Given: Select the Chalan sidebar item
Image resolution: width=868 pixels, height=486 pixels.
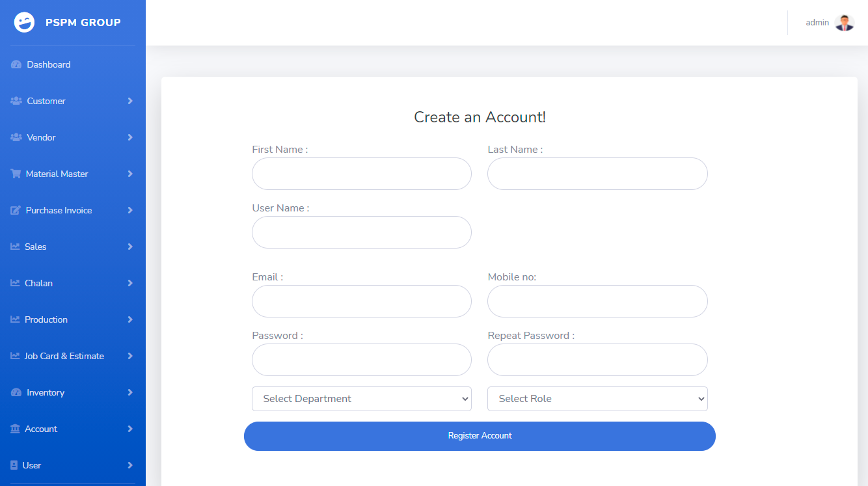Looking at the screenshot, I should click(x=38, y=284).
